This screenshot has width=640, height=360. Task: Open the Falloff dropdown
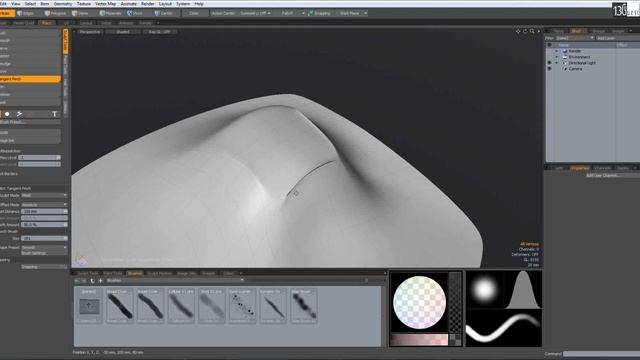[x=291, y=13]
